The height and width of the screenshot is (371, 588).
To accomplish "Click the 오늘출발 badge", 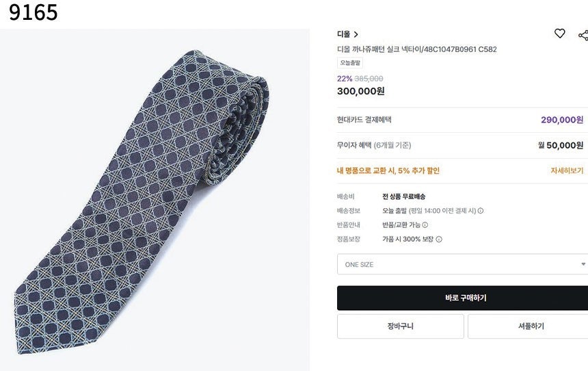I will 350,63.
